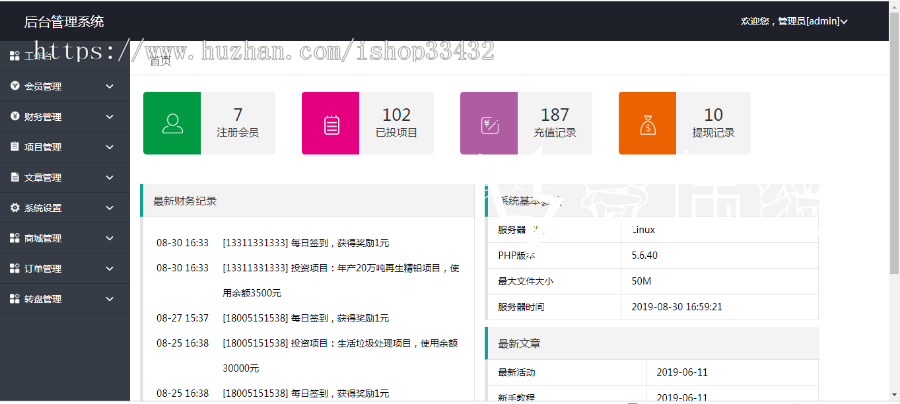Viewport: 900px width, 404px height.
Task: Open the 文章管理 menu
Action: click(x=65, y=178)
